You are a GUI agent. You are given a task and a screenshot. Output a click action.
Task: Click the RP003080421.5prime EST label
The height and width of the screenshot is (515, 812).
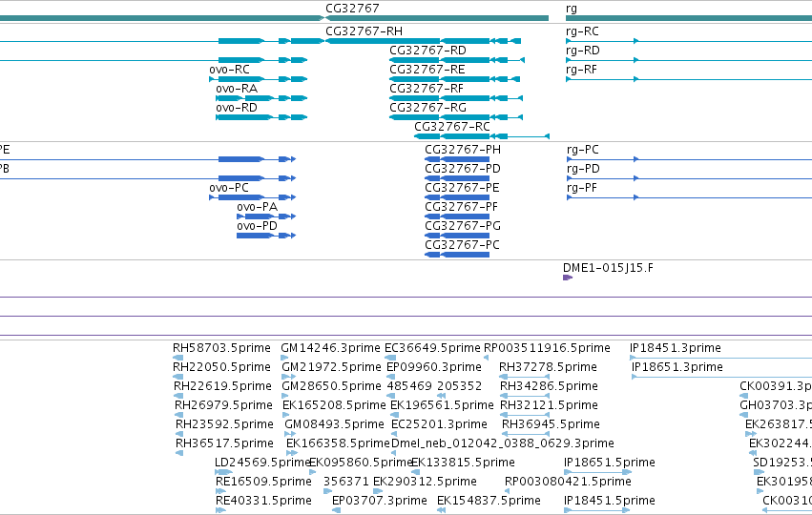click(x=568, y=482)
